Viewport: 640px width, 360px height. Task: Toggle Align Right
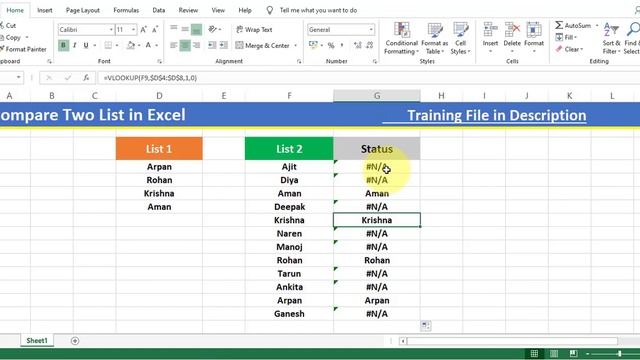point(197,45)
